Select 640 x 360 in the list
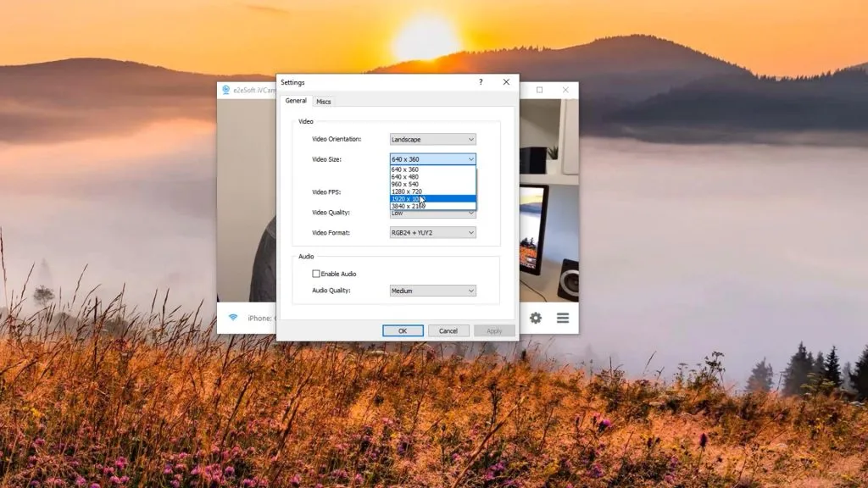Viewport: 868px width, 488px height. tap(433, 169)
